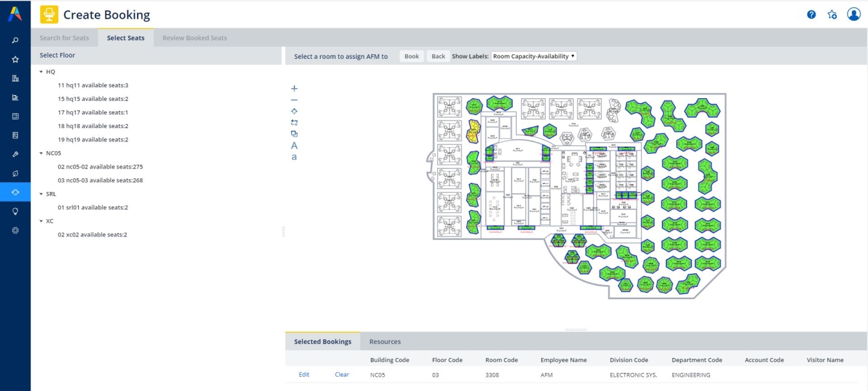Open the help question mark icon
Image resolution: width=868 pixels, height=391 pixels.
pos(812,14)
